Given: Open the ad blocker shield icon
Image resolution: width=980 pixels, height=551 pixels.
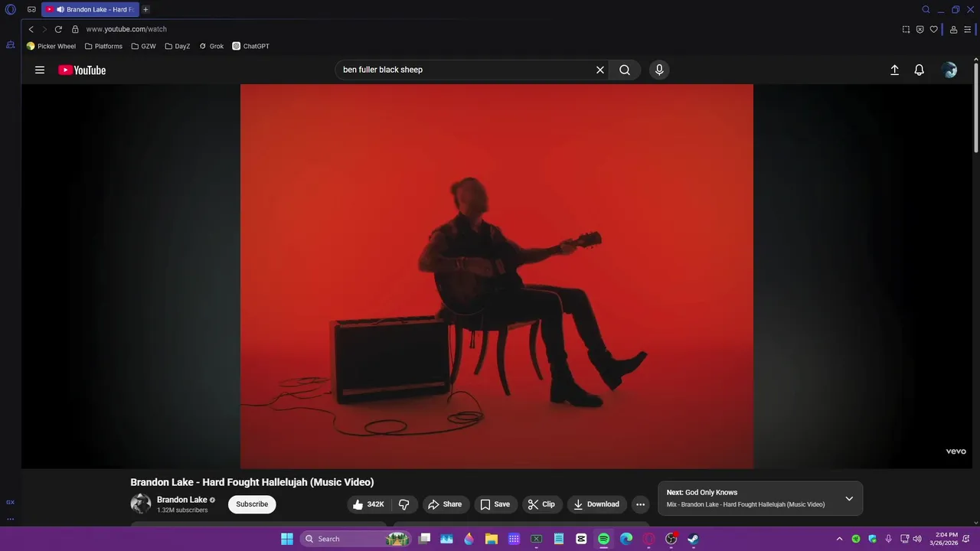Looking at the screenshot, I should click(920, 29).
